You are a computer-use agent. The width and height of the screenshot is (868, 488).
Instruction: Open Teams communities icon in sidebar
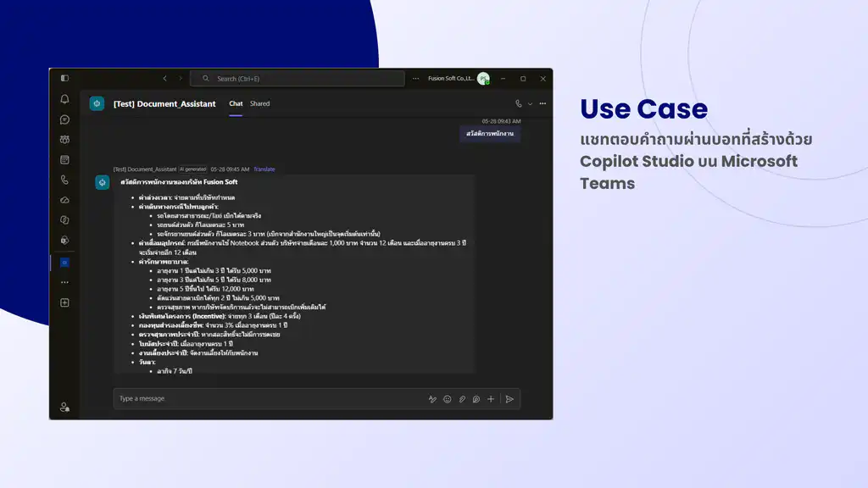pos(64,140)
